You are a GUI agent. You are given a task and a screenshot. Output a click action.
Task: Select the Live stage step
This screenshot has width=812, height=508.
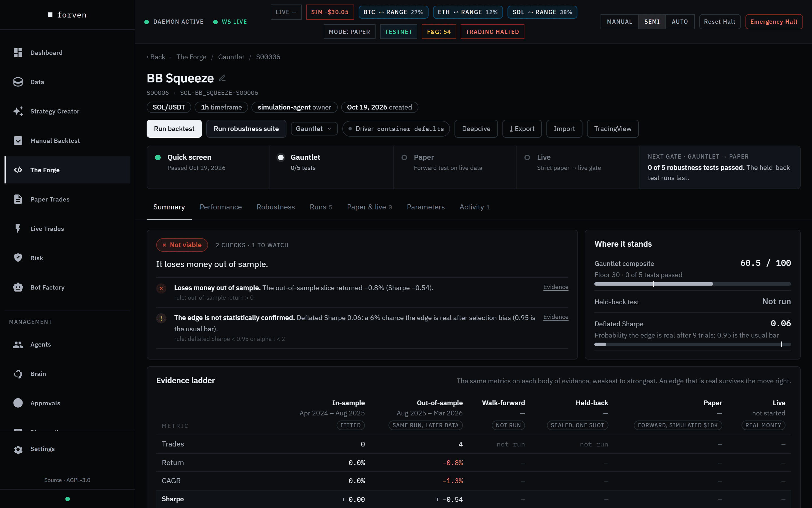tap(578, 167)
